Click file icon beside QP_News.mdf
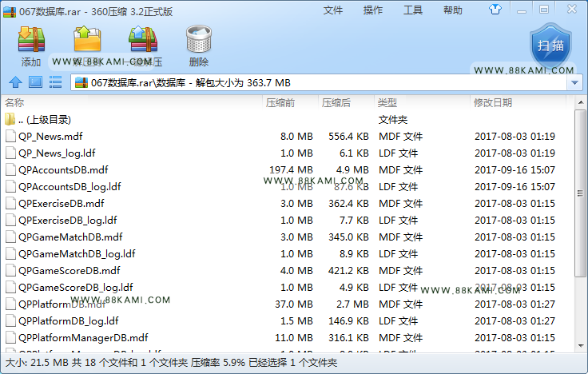Image resolution: width=588 pixels, height=374 pixels. click(10, 136)
